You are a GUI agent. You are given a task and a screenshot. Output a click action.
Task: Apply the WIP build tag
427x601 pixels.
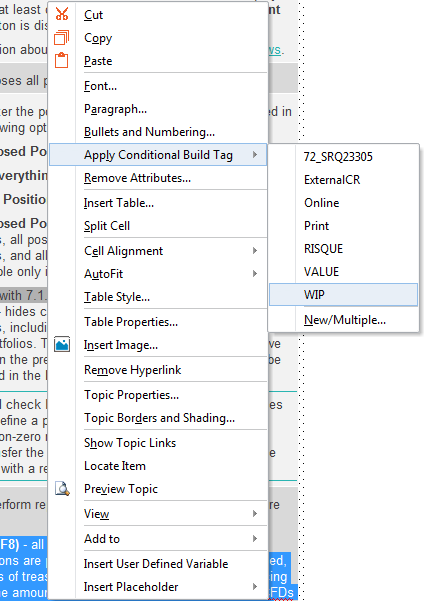pyautogui.click(x=343, y=295)
